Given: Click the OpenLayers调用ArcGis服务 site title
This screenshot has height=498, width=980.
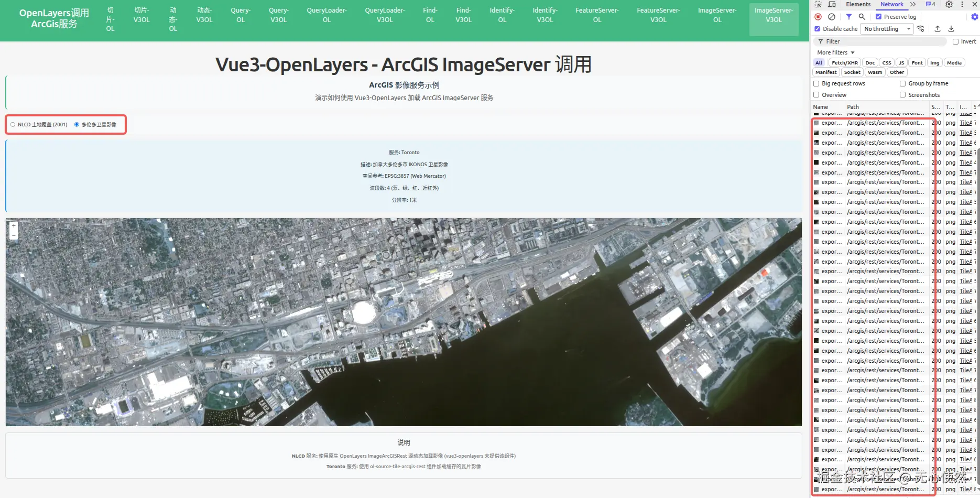Looking at the screenshot, I should [54, 18].
